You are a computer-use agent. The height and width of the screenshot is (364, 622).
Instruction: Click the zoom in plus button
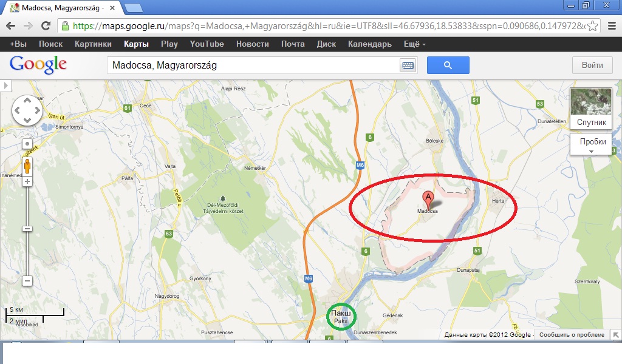click(x=27, y=182)
